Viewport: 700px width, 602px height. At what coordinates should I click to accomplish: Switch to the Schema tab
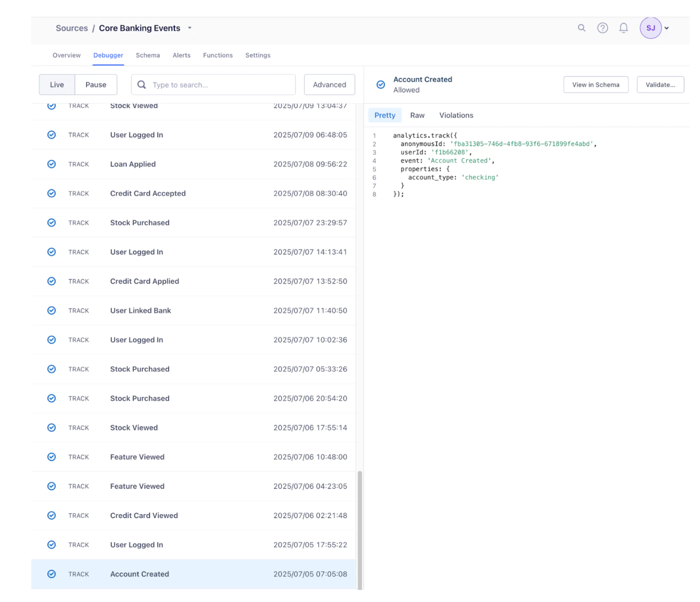click(x=147, y=55)
